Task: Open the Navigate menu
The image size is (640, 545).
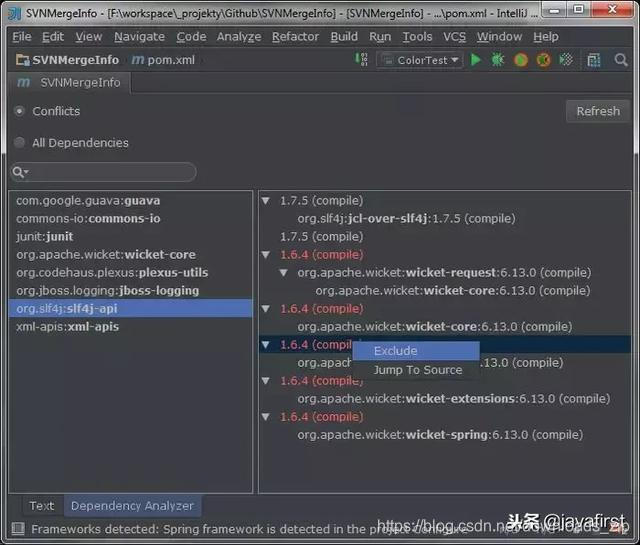Action: (x=139, y=37)
